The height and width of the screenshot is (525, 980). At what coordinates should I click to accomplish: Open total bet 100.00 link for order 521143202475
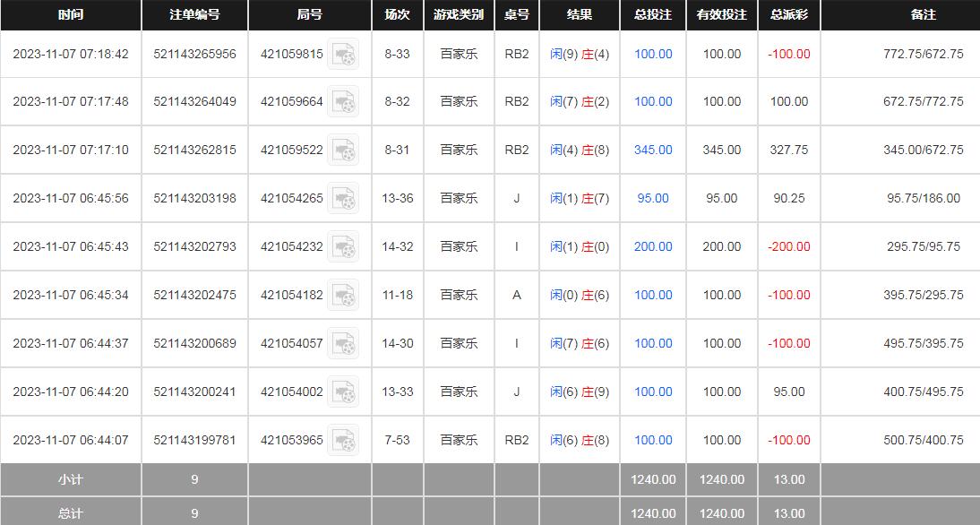[x=653, y=295]
